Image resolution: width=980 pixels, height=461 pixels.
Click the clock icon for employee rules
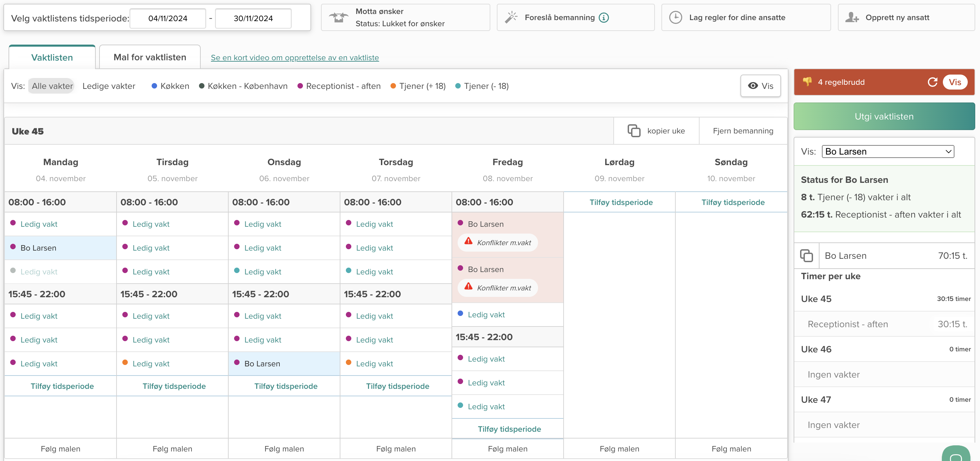(x=676, y=17)
